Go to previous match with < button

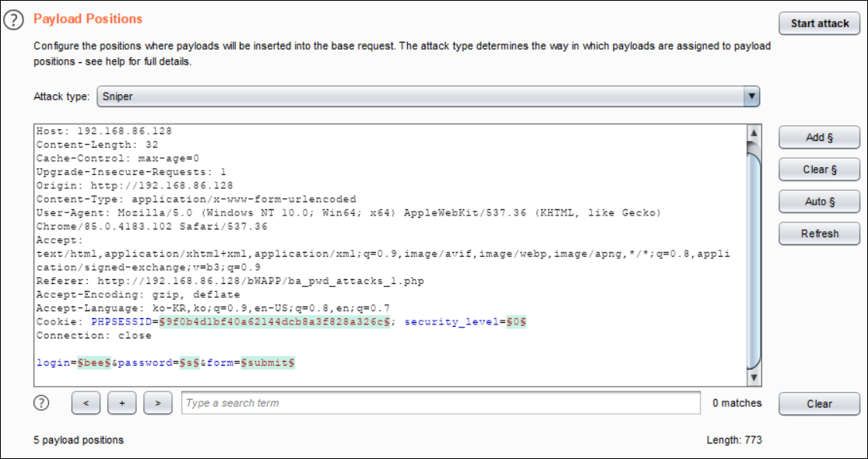tap(86, 403)
